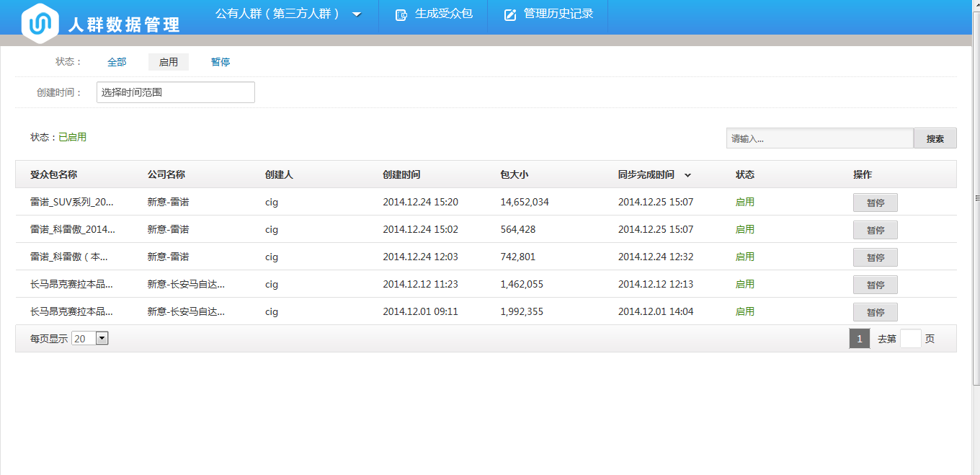
Task: Click sync time 2014.12.24 12:32
Action: (656, 257)
